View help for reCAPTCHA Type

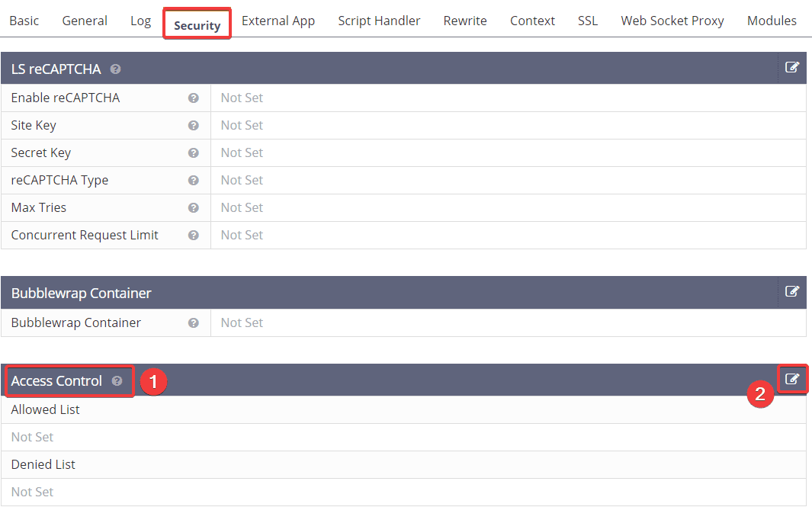pyautogui.click(x=193, y=180)
